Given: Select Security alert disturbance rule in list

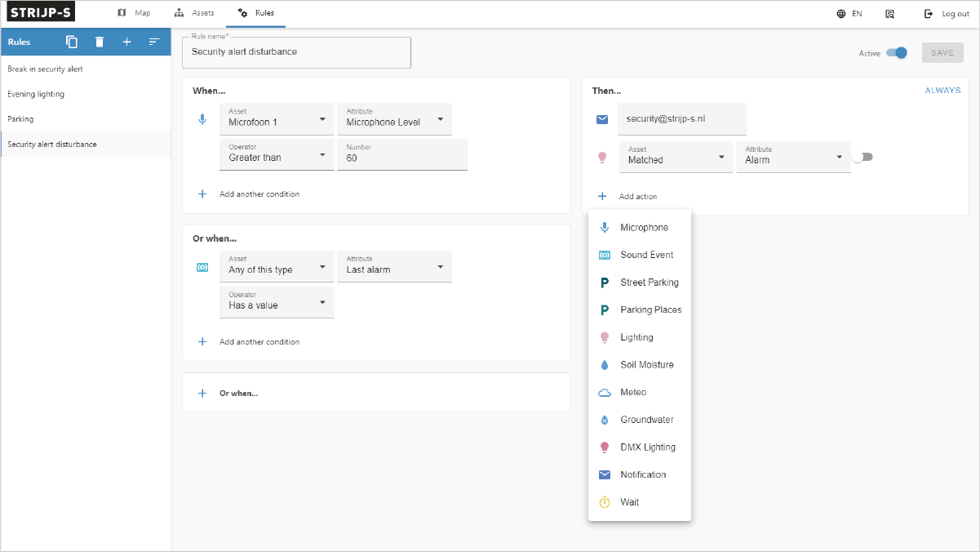Looking at the screenshot, I should pyautogui.click(x=86, y=145).
